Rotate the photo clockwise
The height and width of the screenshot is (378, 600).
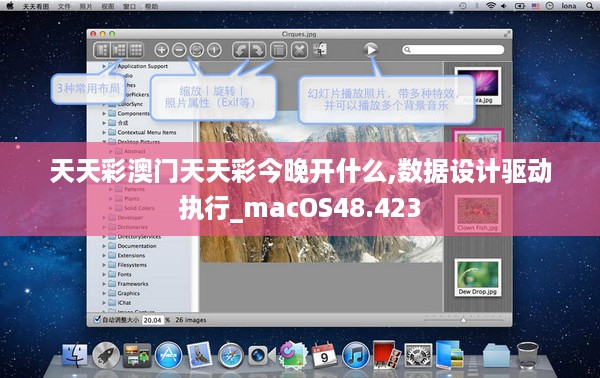pyautogui.click(x=258, y=50)
